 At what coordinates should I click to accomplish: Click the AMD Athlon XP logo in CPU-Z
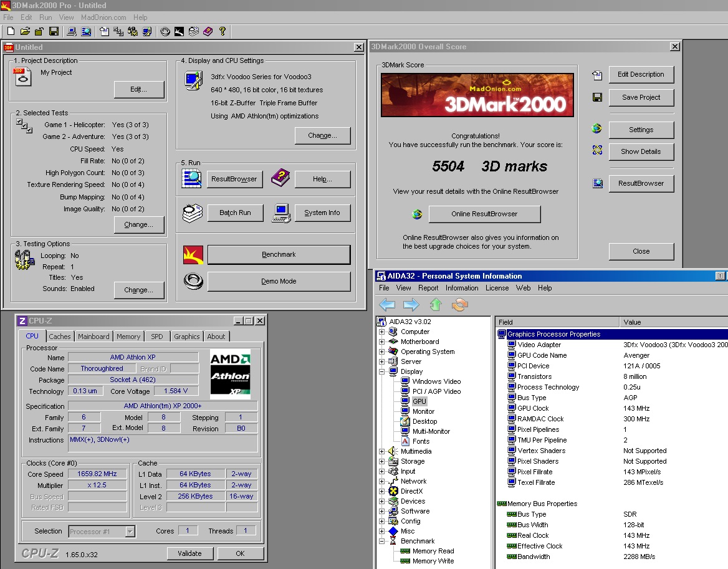[230, 374]
